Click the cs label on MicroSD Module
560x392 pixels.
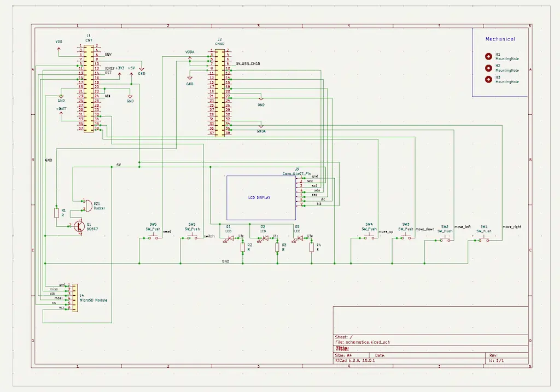54,303
